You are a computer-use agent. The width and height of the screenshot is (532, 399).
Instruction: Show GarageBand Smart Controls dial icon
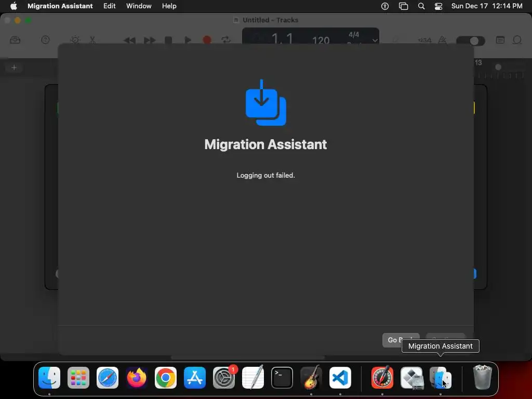[75, 40]
